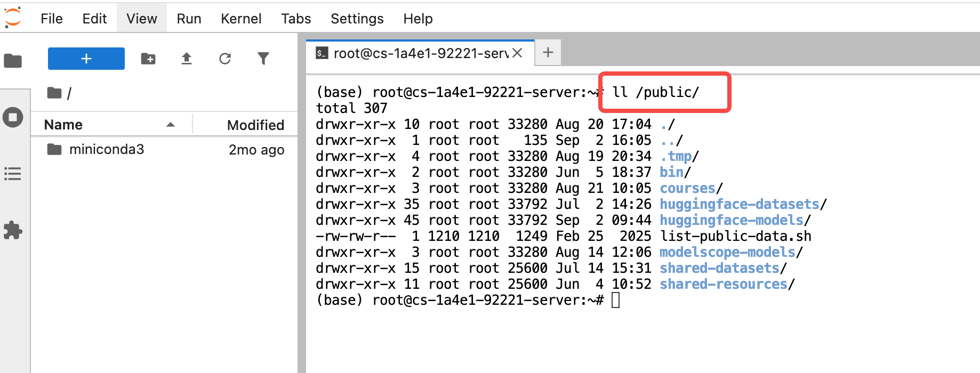Show the Table of Contents panel

pos(13,174)
